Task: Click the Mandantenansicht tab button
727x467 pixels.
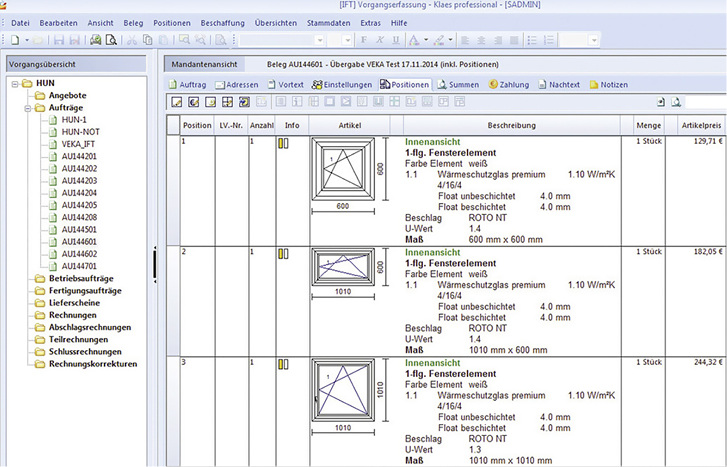Action: pos(202,63)
